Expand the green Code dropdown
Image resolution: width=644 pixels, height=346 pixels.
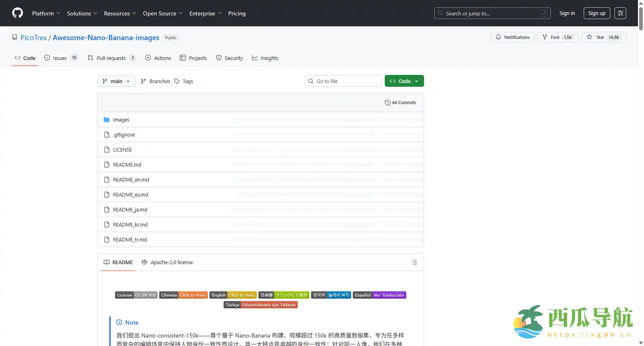pos(404,81)
